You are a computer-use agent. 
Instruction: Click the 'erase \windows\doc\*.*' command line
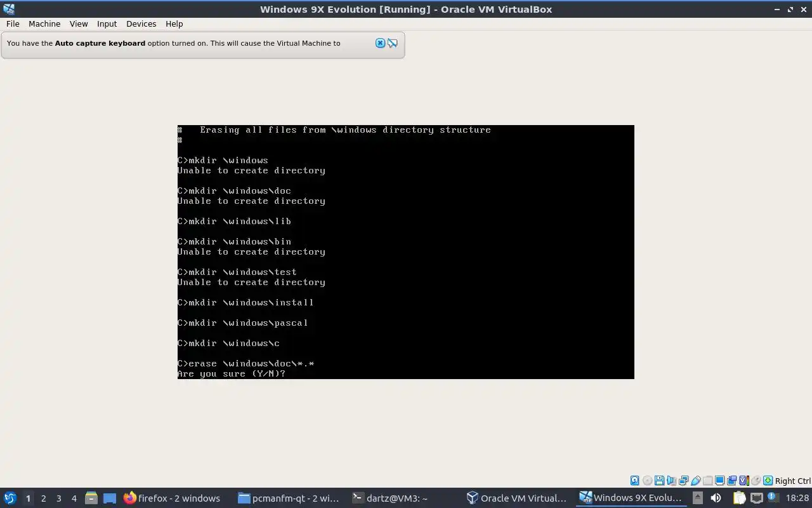pos(246,364)
